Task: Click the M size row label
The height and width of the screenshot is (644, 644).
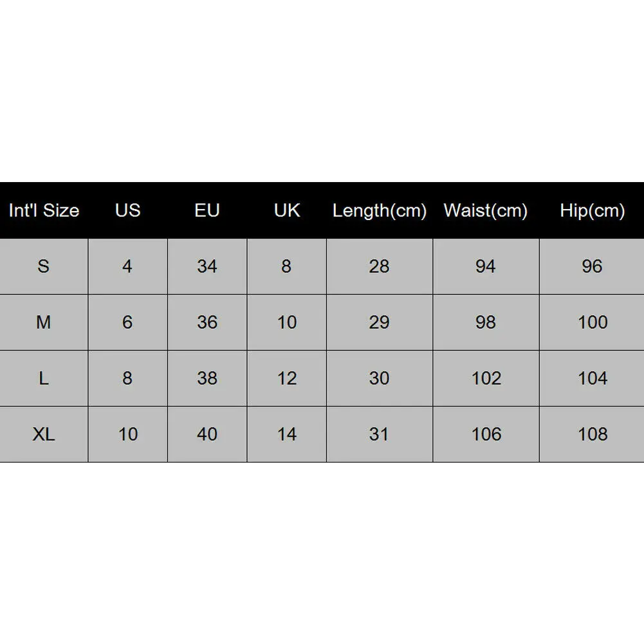Action: coord(44,322)
